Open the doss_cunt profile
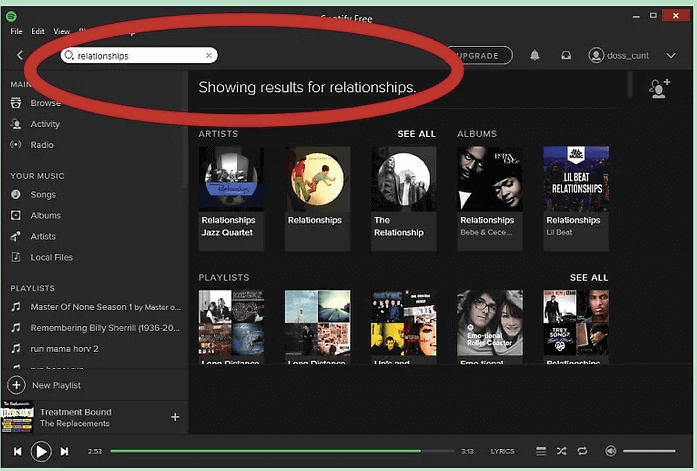 click(x=619, y=56)
